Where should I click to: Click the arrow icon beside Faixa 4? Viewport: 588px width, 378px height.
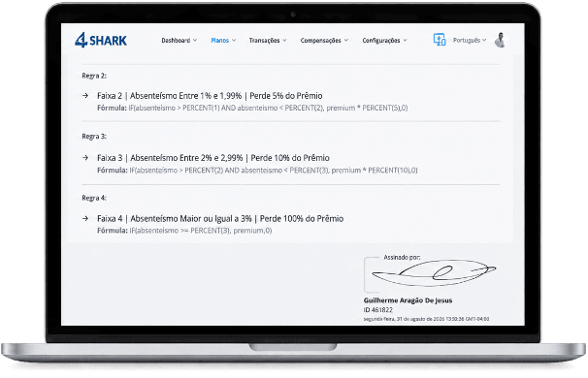pyautogui.click(x=85, y=218)
